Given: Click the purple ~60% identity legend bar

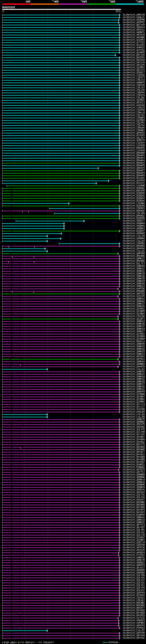Looking at the screenshot, I should [73, 4].
